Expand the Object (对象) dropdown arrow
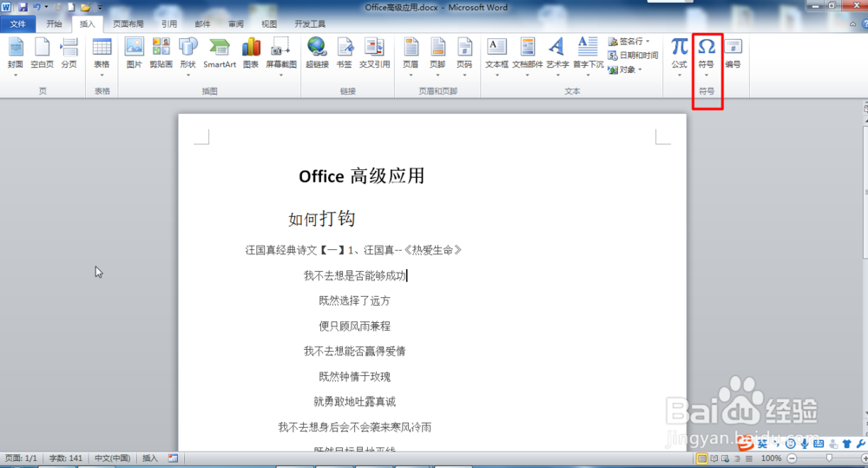 (640, 69)
